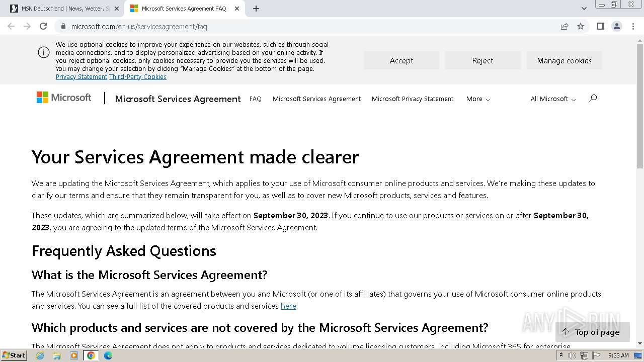Click the Show desktop button
The height and width of the screenshot is (362, 644).
pyautogui.click(x=638, y=355)
